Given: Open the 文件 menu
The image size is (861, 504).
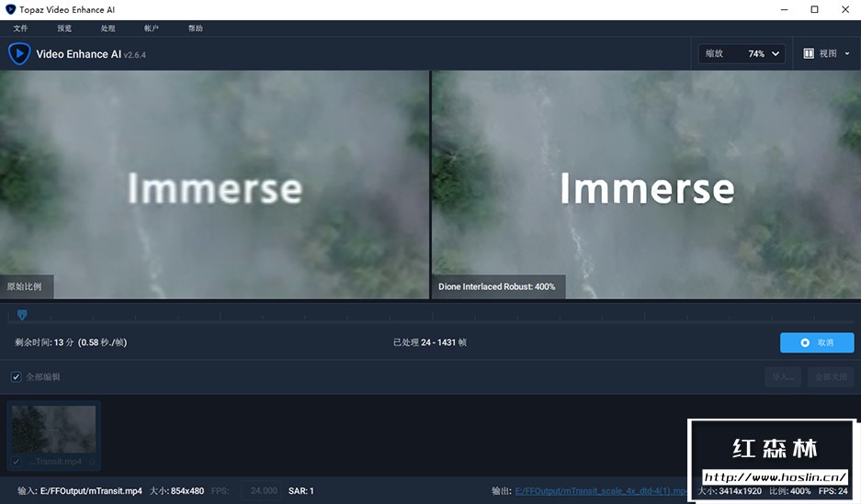Looking at the screenshot, I should (x=20, y=28).
